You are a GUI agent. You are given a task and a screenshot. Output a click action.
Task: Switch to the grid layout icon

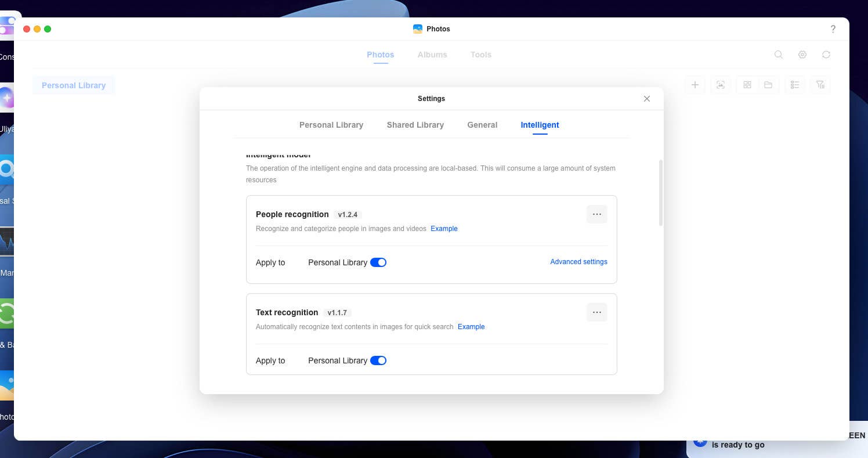coord(747,85)
